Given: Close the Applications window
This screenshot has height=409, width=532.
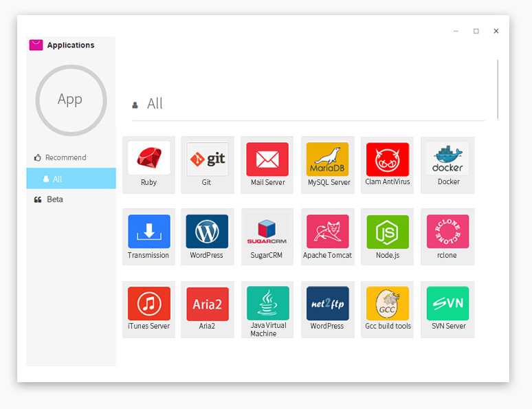Looking at the screenshot, I should tap(496, 31).
